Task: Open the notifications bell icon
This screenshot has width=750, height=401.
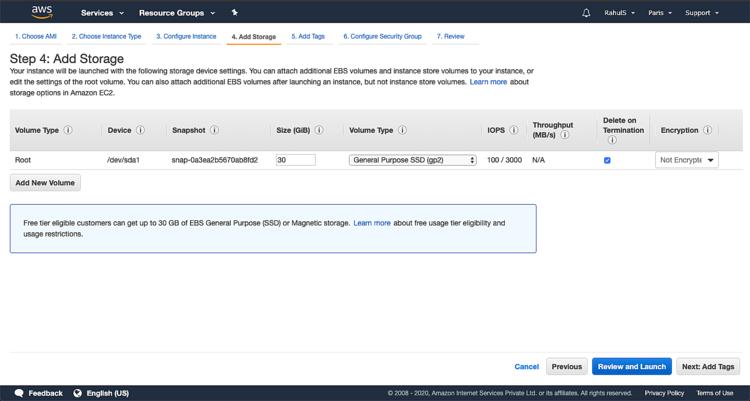Action: 586,13
